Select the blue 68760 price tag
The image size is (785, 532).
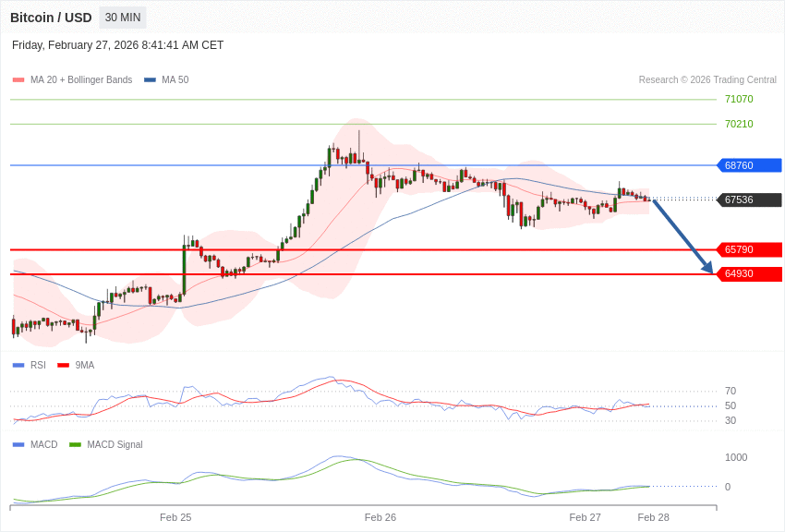(749, 165)
